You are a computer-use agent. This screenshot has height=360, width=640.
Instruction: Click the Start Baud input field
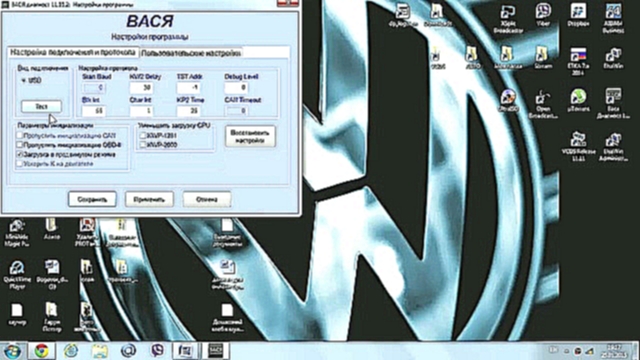coord(94,87)
